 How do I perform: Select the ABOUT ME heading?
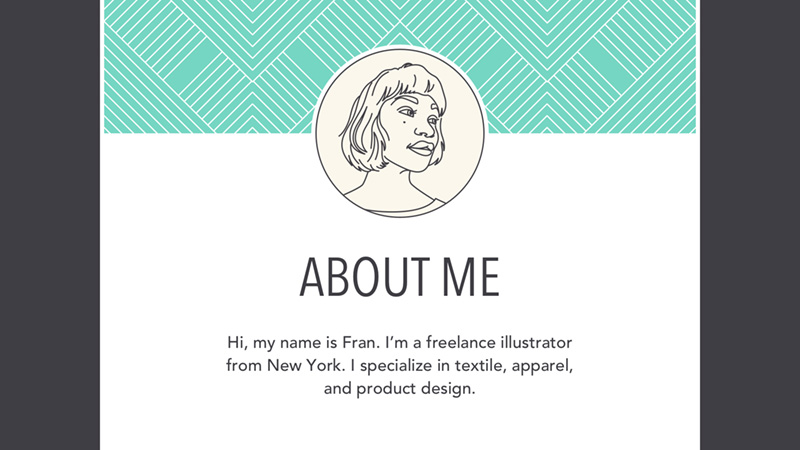click(x=400, y=277)
